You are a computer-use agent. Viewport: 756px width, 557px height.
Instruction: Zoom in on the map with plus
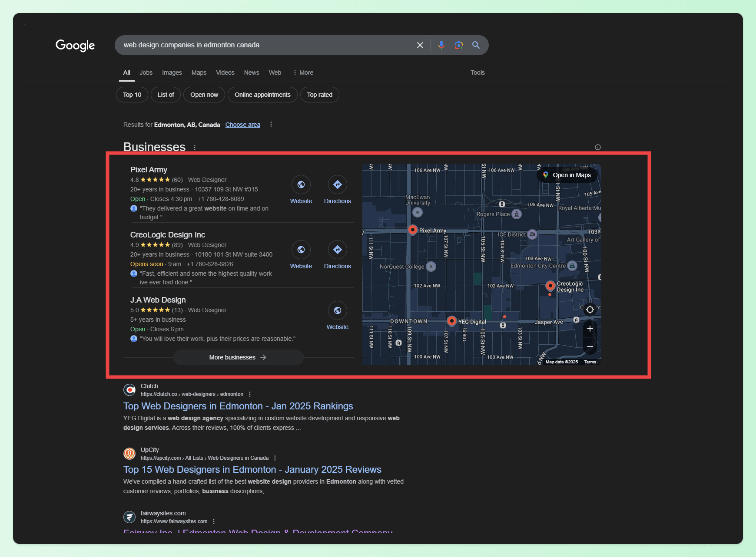[x=590, y=329]
